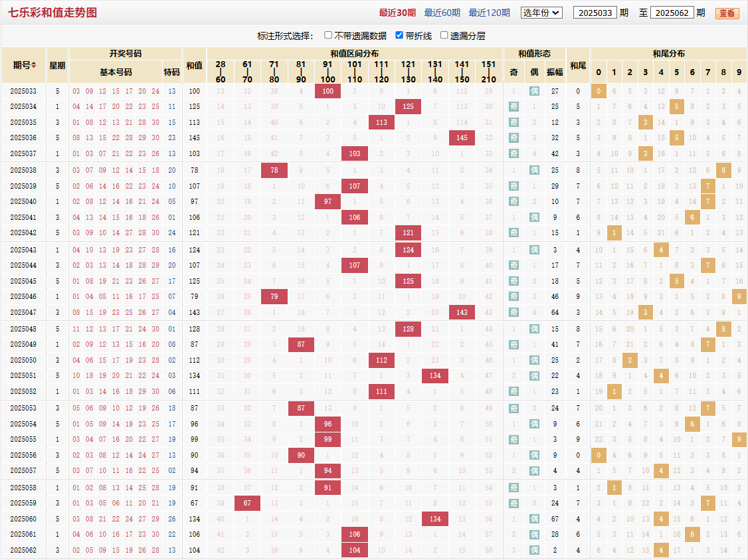Click the 开奖号码 header
The image size is (748, 560).
[x=126, y=53]
